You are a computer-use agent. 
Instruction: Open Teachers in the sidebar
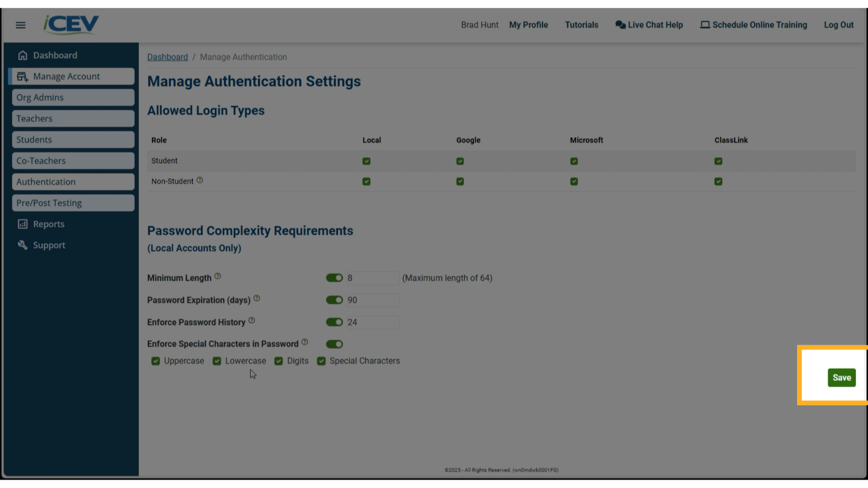73,119
